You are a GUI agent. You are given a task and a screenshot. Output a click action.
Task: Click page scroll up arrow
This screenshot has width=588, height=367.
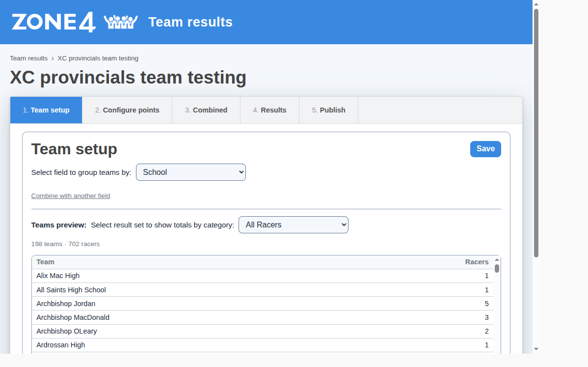(x=536, y=4)
